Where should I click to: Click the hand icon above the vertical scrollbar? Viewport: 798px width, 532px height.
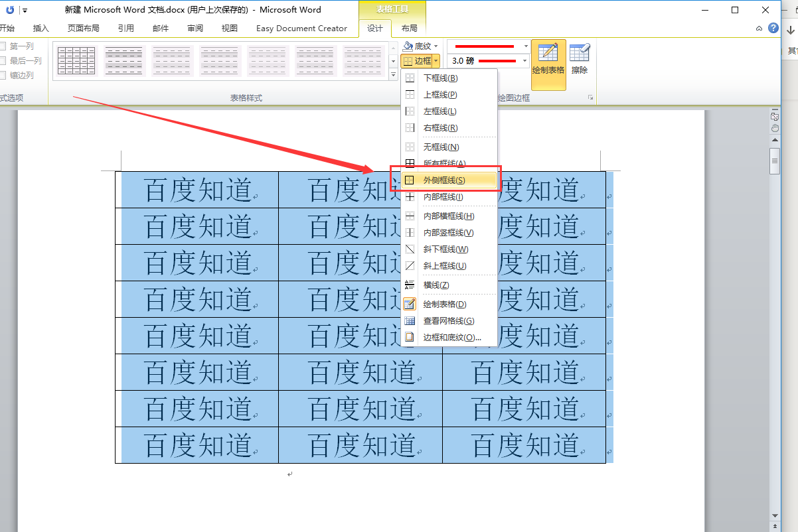coord(774,127)
